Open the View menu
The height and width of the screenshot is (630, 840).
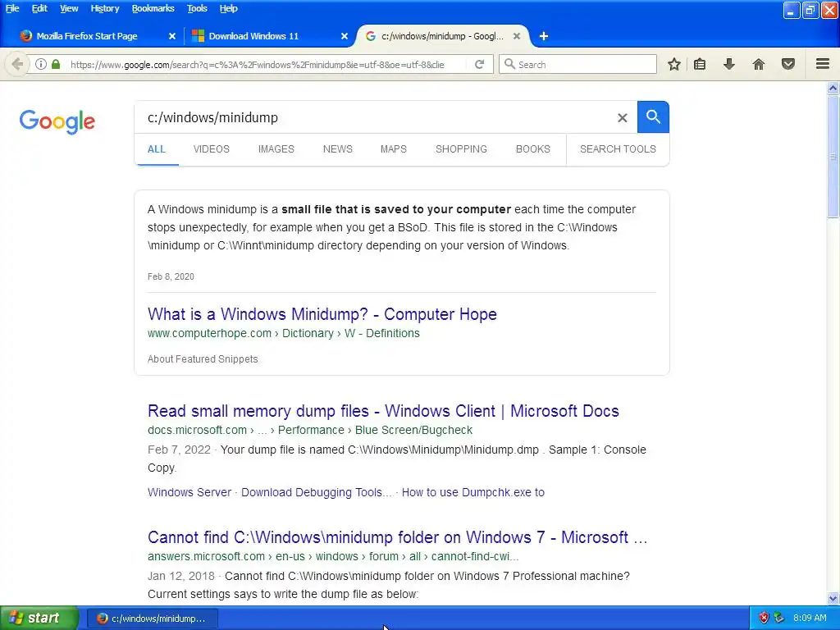point(69,8)
